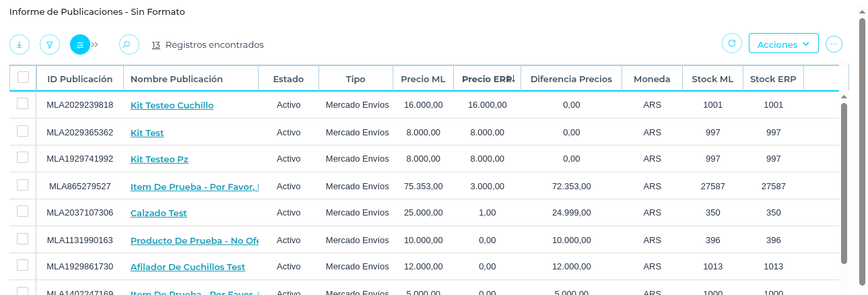Click the refresh icon

tap(731, 44)
